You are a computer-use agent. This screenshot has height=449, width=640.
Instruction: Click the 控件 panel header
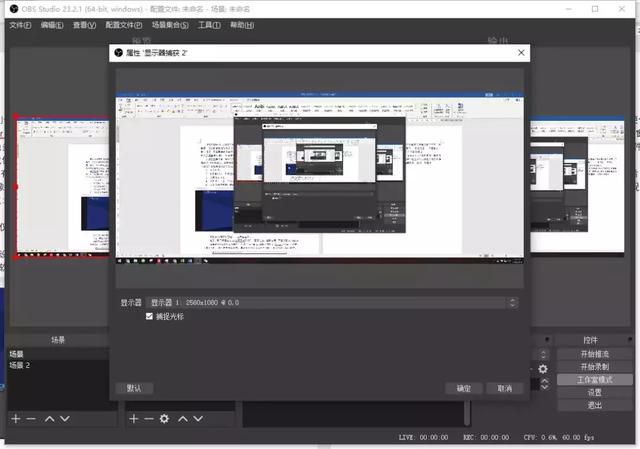pyautogui.click(x=590, y=340)
